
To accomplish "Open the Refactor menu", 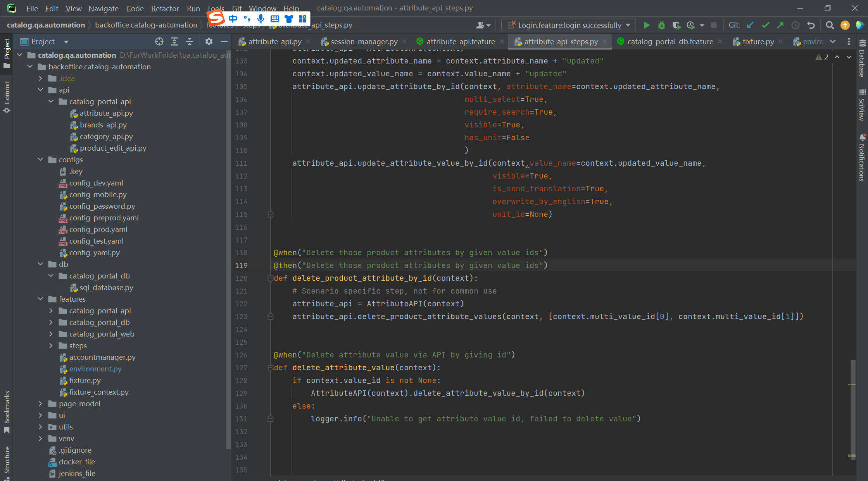I will point(165,8).
